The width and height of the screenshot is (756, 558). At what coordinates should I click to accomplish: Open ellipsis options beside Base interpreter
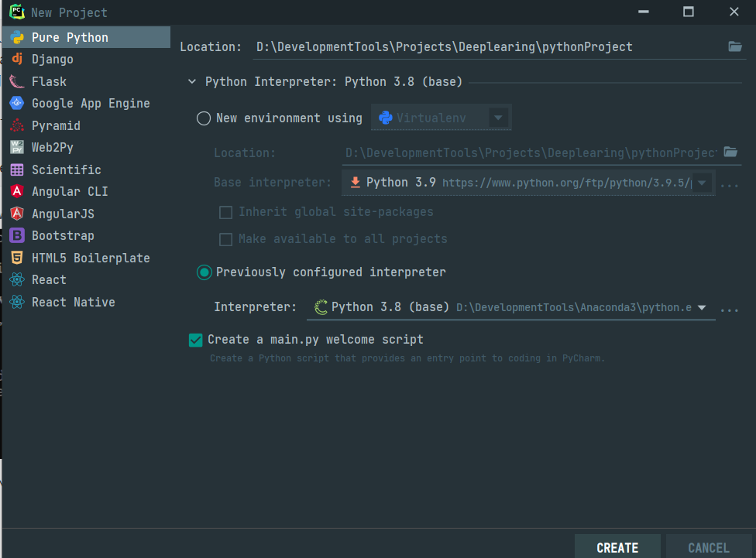(730, 185)
